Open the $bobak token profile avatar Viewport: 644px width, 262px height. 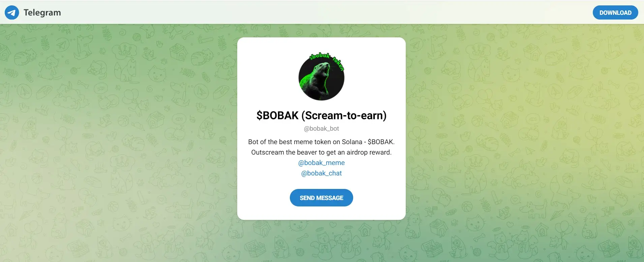(321, 76)
